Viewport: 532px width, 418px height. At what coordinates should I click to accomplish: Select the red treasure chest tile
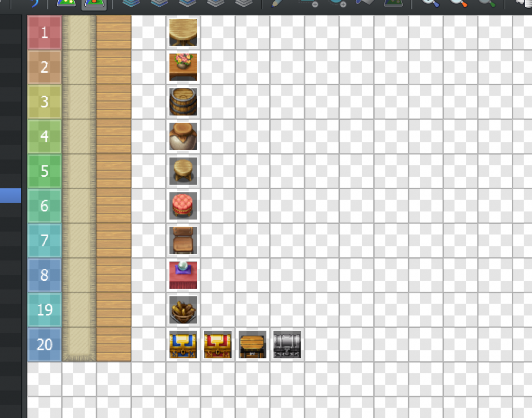point(218,345)
